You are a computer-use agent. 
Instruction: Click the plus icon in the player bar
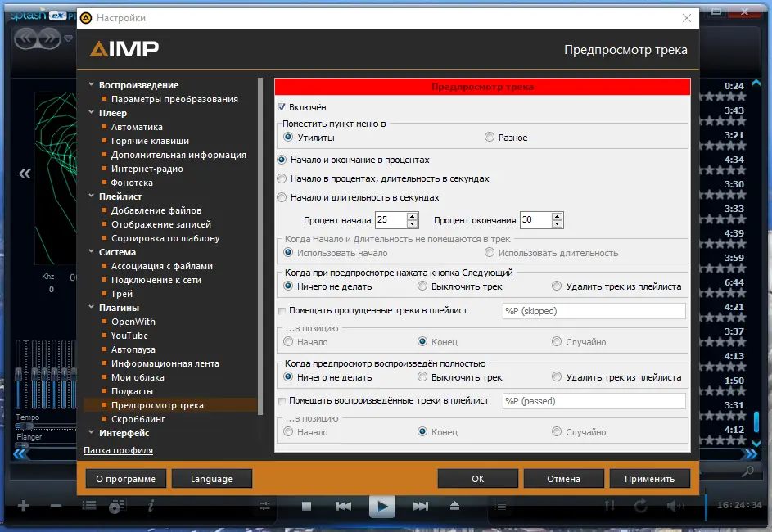tap(23, 506)
